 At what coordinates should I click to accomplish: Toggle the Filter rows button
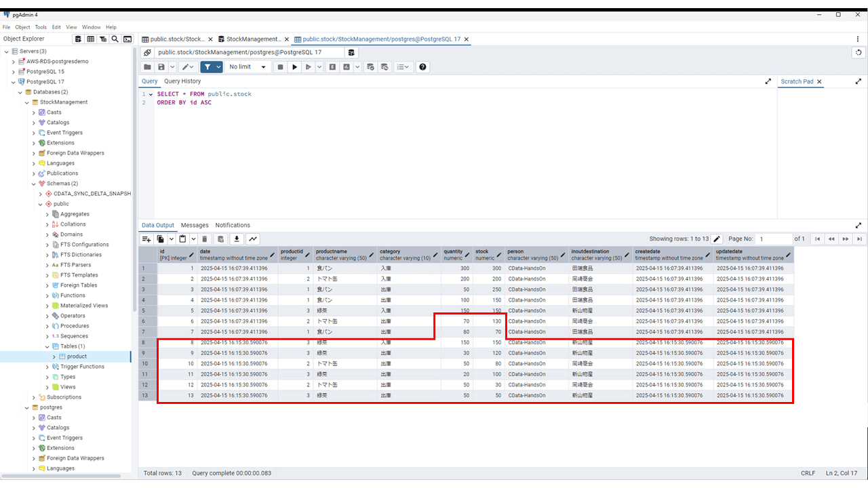tap(207, 67)
